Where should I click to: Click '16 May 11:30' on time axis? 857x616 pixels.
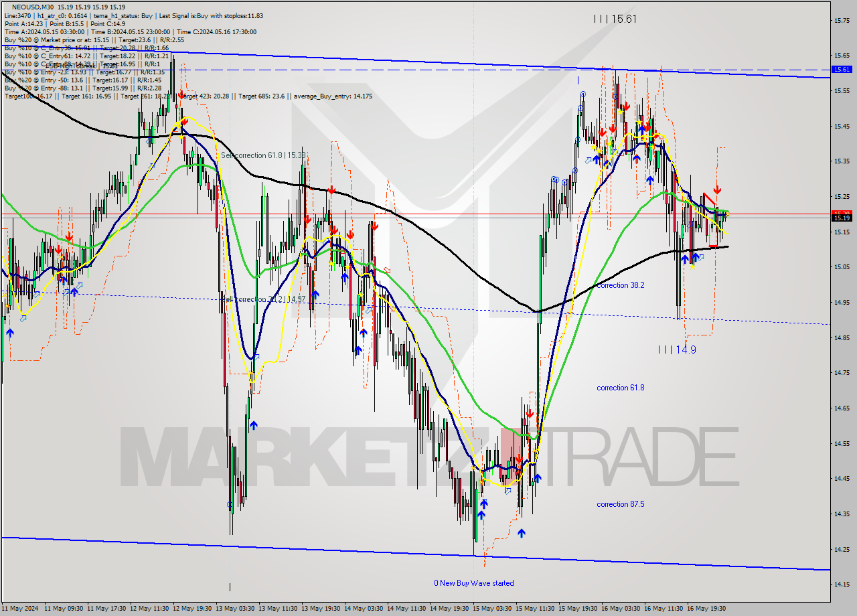point(664,609)
